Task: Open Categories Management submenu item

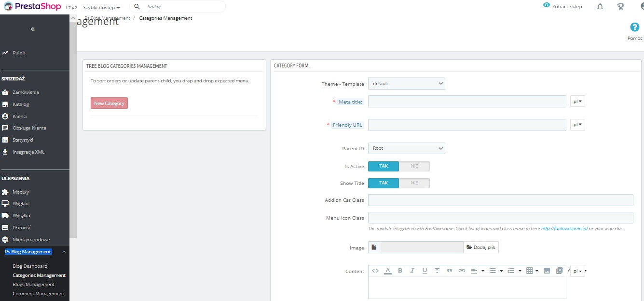Action: click(x=39, y=275)
